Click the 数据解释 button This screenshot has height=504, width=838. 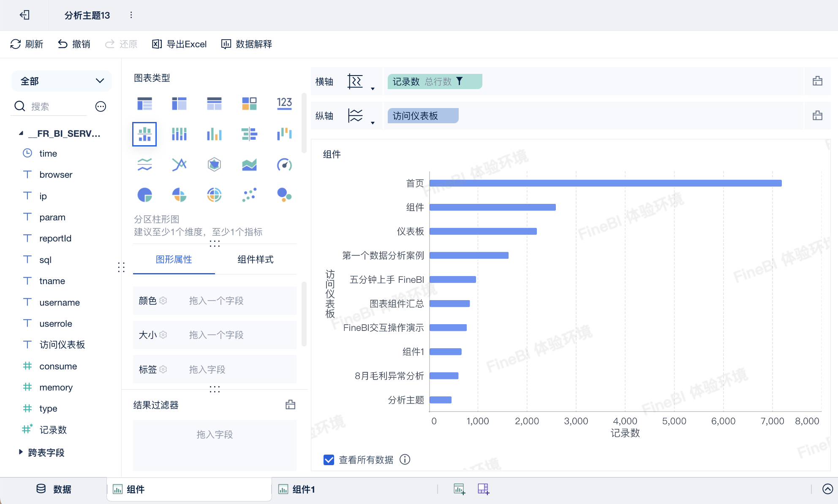pyautogui.click(x=247, y=44)
